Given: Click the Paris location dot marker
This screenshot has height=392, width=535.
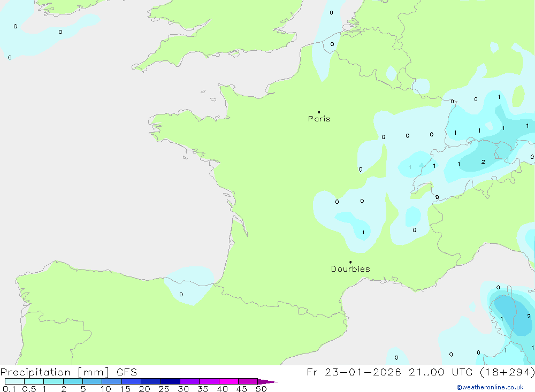Looking at the screenshot, I should tap(319, 112).
